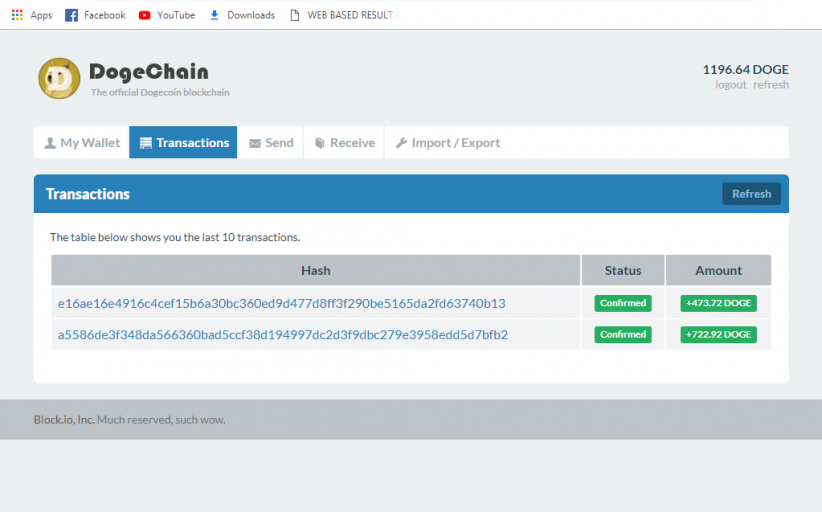Open transaction hash starting with a5586de3
This screenshot has width=822, height=512.
[282, 334]
